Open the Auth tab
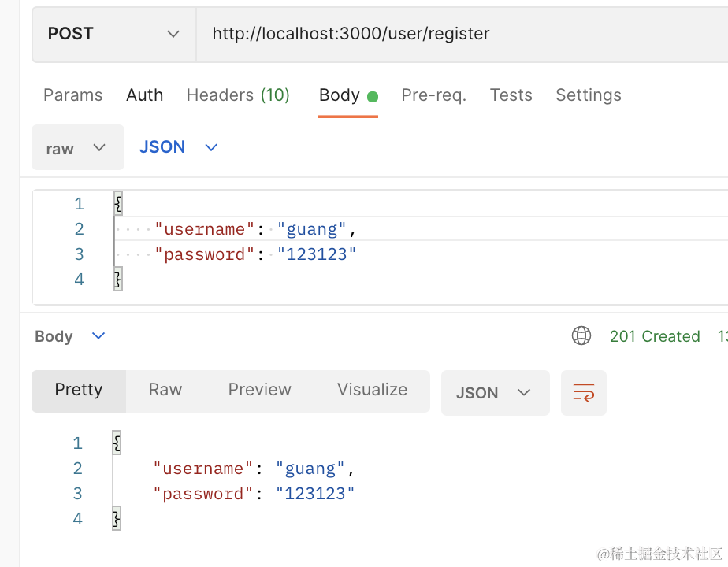This screenshot has height=567, width=728. 144,95
